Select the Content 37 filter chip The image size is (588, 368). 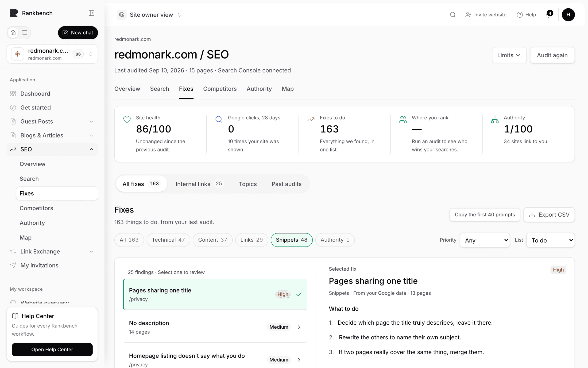212,240
